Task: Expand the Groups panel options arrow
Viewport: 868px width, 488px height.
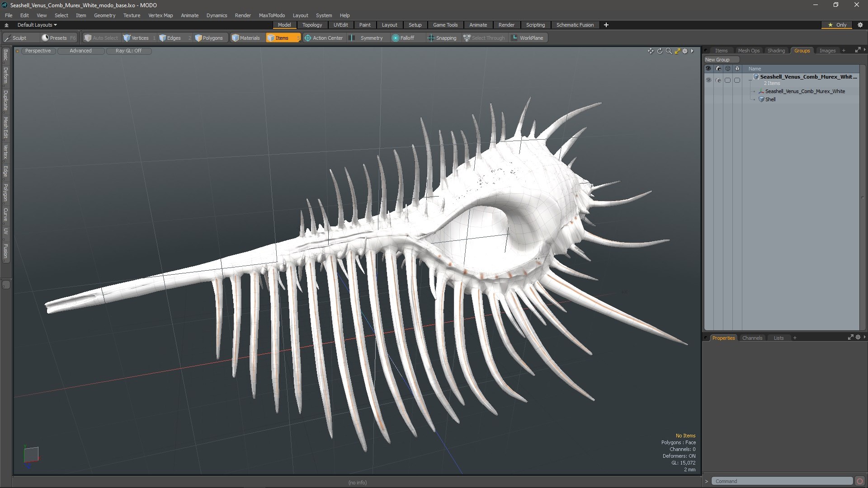Action: [x=864, y=50]
